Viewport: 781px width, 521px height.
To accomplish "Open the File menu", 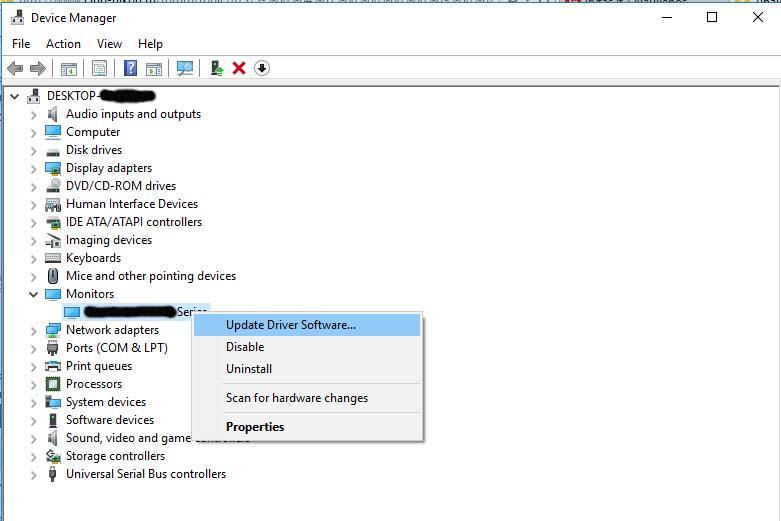I will click(x=21, y=44).
